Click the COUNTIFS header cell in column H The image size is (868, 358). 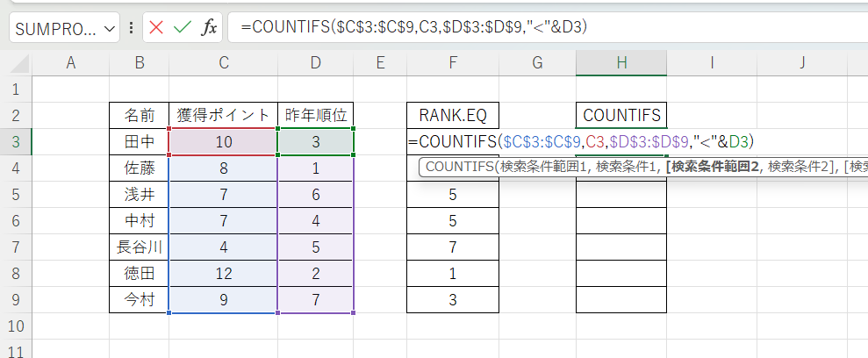point(621,115)
